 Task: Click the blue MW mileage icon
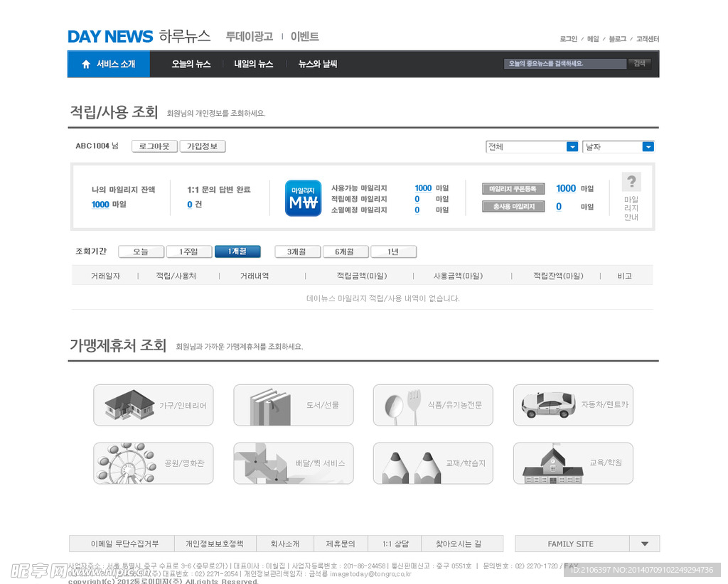point(303,198)
